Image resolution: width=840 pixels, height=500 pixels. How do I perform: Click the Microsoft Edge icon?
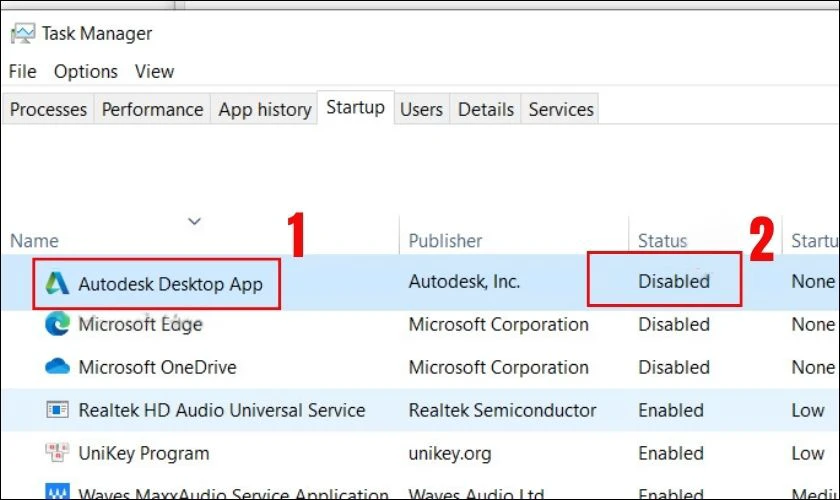click(x=57, y=325)
